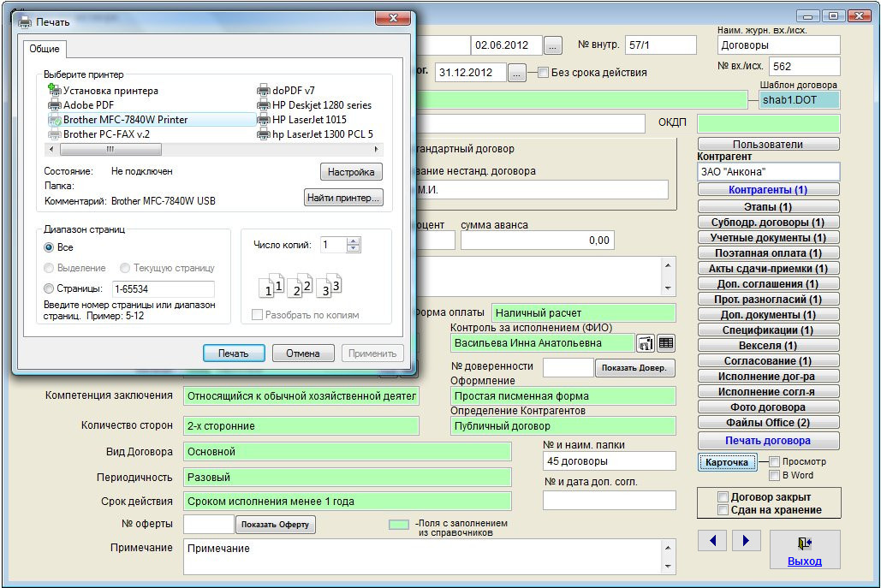The image size is (881, 588).
Task: Open date picker next to 31.12.2012
Action: (516, 73)
